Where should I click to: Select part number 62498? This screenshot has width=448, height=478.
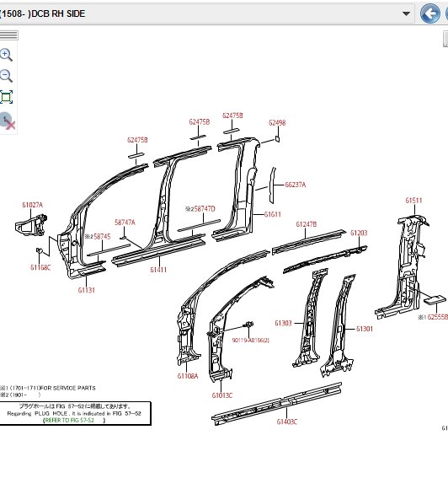click(277, 123)
